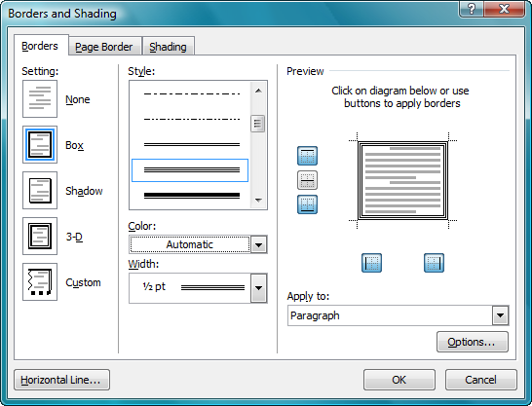This screenshot has height=406, width=532.
Task: Click the help question mark button
Action: pyautogui.click(x=471, y=9)
